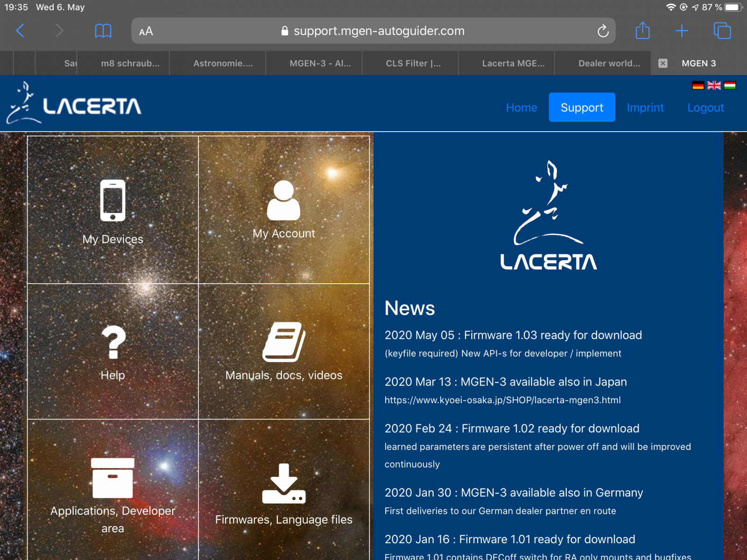Click the My Account label
This screenshot has width=747, height=560.
click(x=284, y=233)
